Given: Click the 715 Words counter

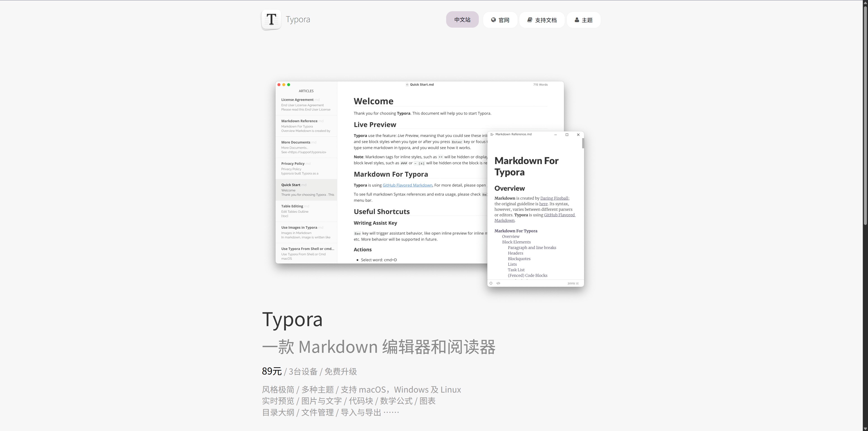Looking at the screenshot, I should [540, 85].
